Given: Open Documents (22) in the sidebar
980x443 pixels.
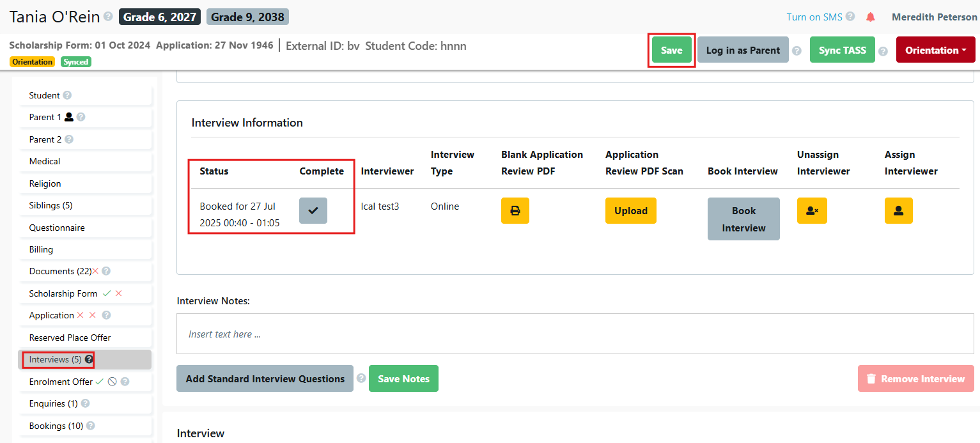Looking at the screenshot, I should [x=60, y=272].
